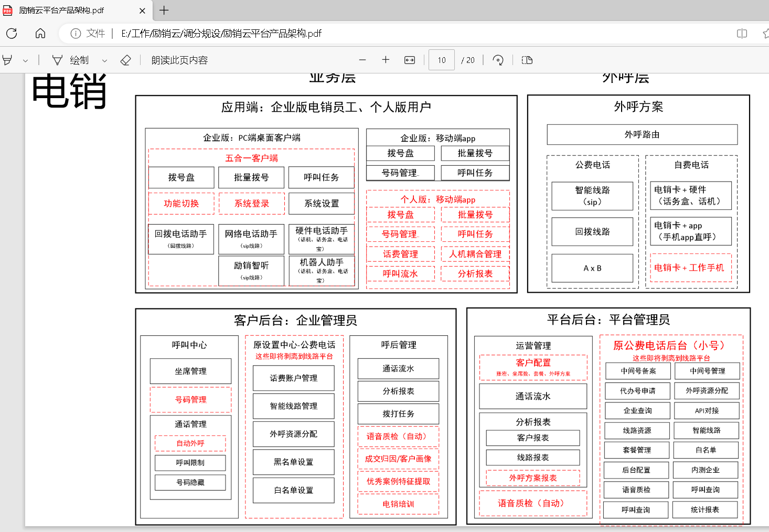Click 机器人助手 box
This screenshot has height=532, width=769.
pos(322,271)
